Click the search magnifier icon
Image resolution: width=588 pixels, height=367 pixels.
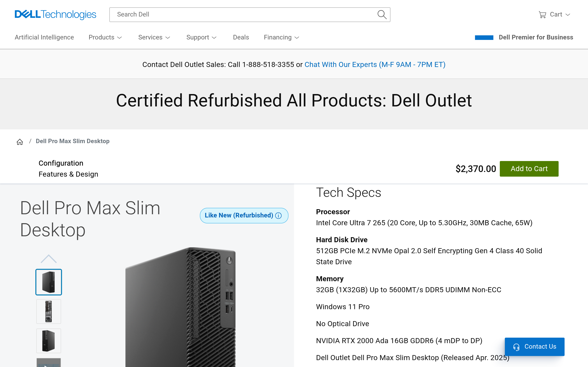pyautogui.click(x=382, y=14)
